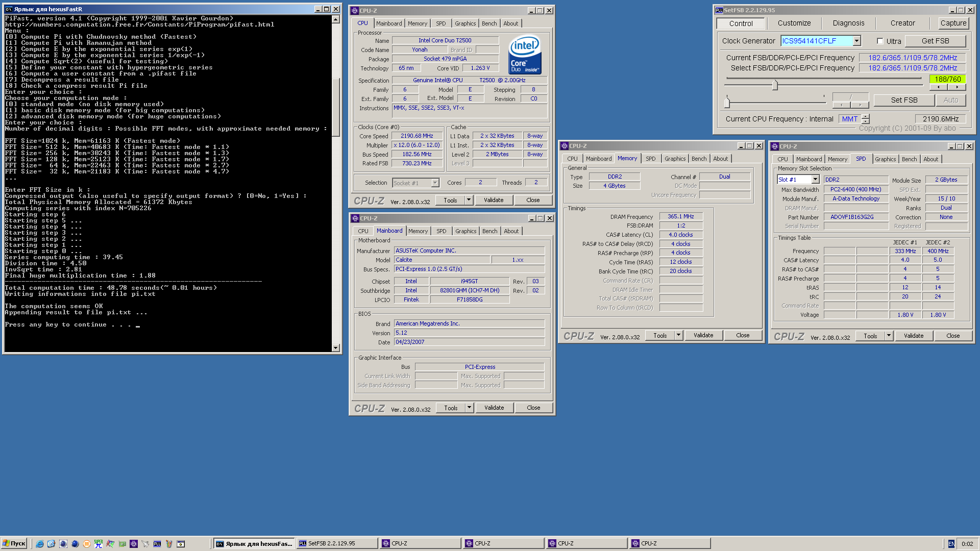980x551 pixels.
Task: Click DRAM Frequency value 365.1 MHz
Action: 680,216
